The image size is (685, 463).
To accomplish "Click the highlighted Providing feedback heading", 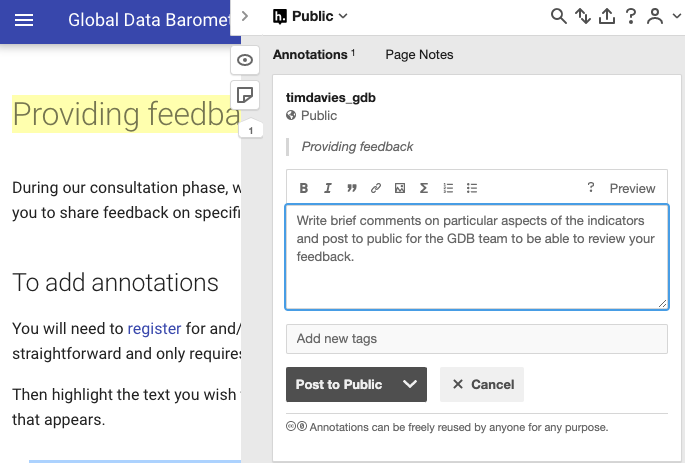I will click(x=126, y=114).
